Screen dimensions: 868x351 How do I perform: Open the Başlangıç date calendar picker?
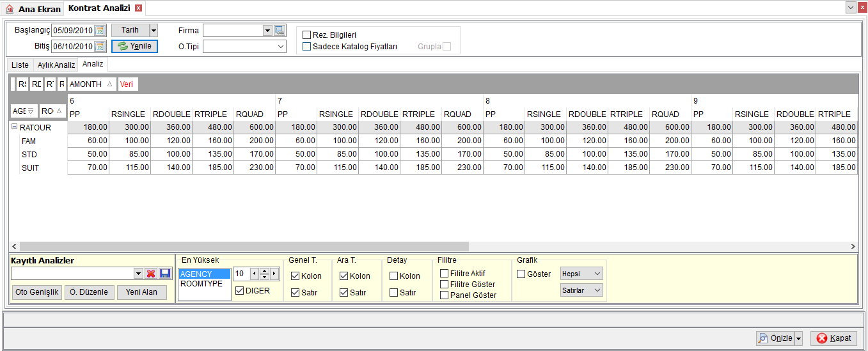coord(99,30)
